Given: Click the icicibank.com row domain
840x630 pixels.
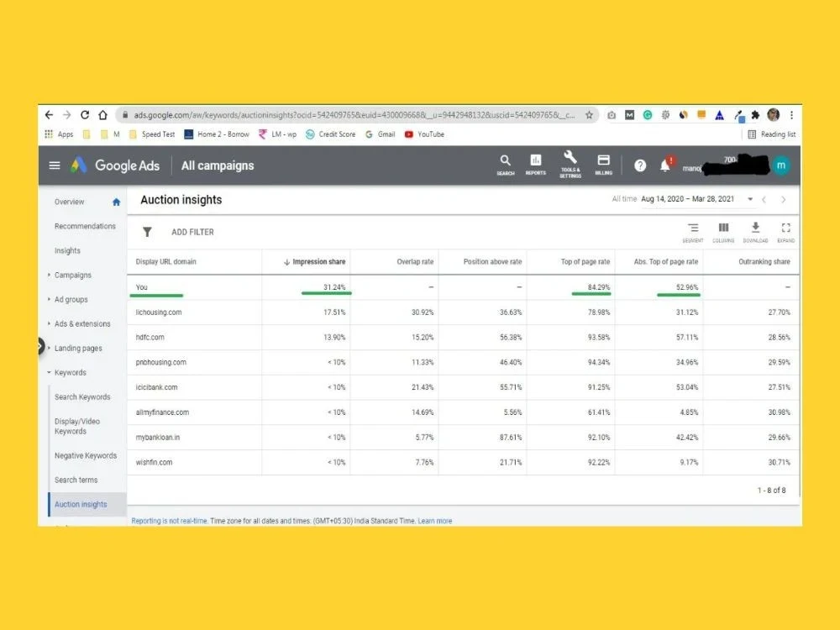Looking at the screenshot, I should [156, 387].
